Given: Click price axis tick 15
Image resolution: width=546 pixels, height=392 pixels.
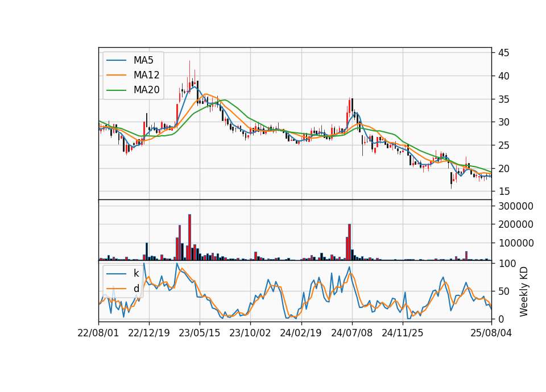Looking at the screenshot, I should tap(503, 191).
